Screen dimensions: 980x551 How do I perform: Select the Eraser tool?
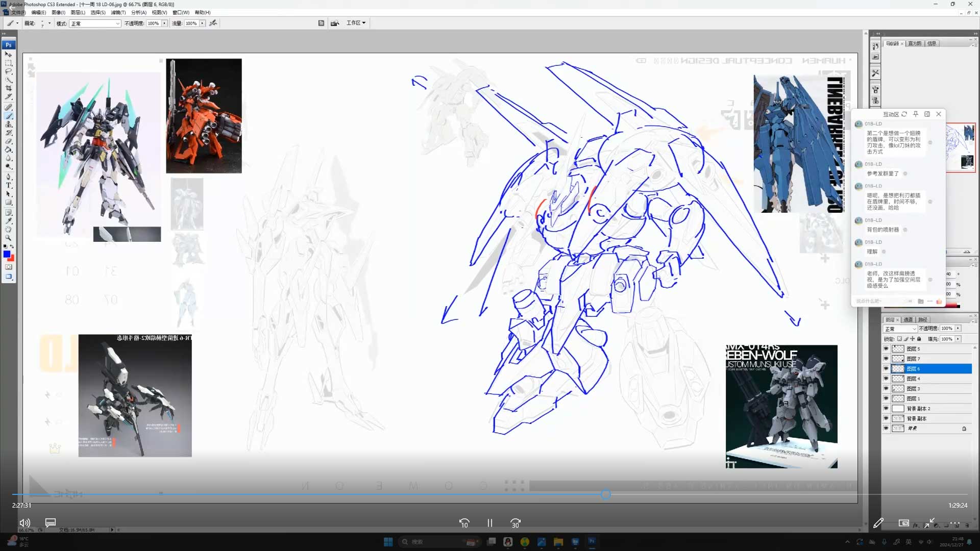tap(9, 141)
